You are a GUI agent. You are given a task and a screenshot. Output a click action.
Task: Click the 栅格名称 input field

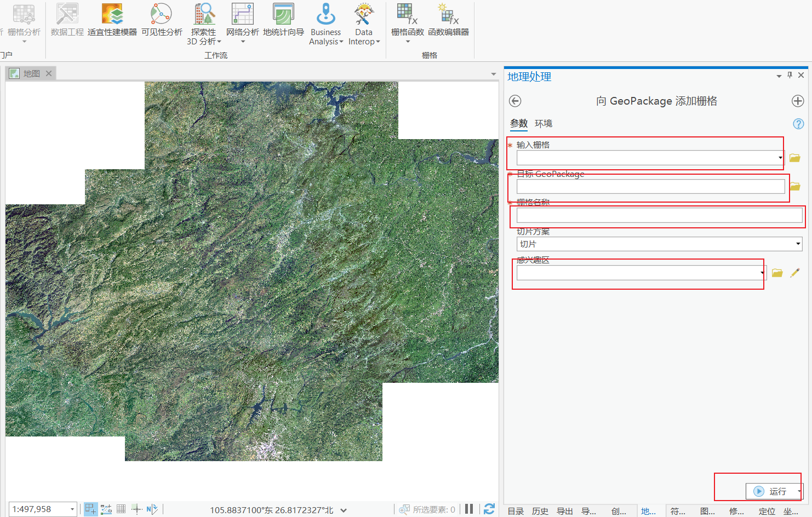pyautogui.click(x=659, y=215)
